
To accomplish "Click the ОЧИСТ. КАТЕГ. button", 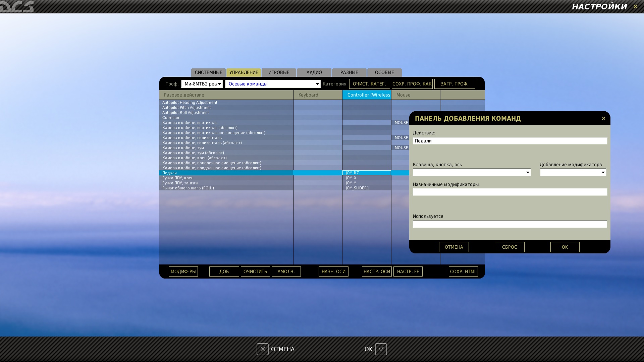I will (369, 84).
